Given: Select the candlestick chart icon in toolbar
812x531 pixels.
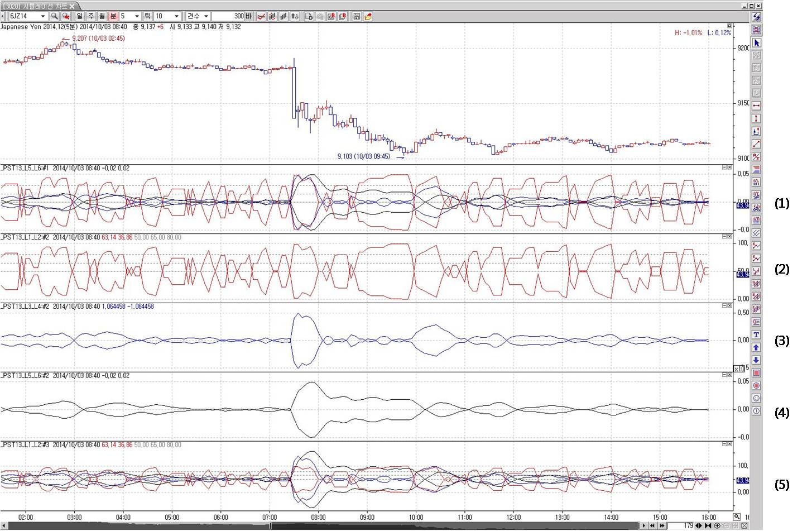Looking at the screenshot, I should pyautogui.click(x=272, y=16).
